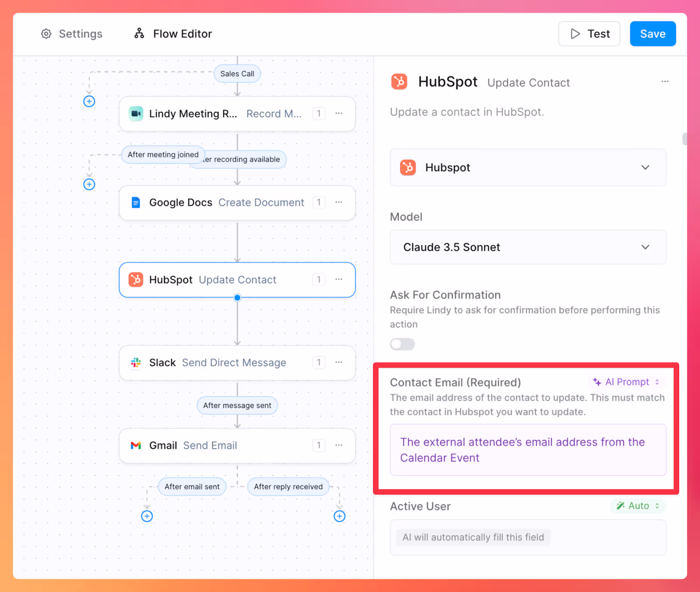The height and width of the screenshot is (592, 700).
Task: Select the Lindy Meeting Recorder node
Action: click(x=237, y=114)
